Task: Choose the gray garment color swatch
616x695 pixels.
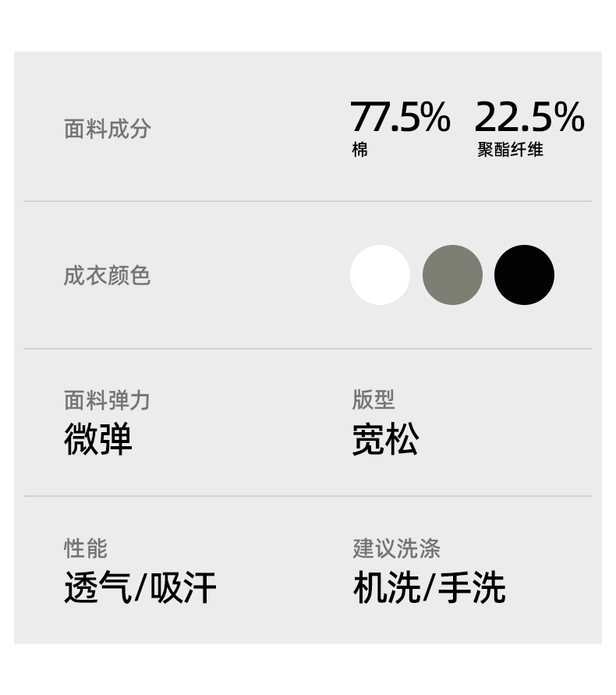Action: (x=452, y=275)
